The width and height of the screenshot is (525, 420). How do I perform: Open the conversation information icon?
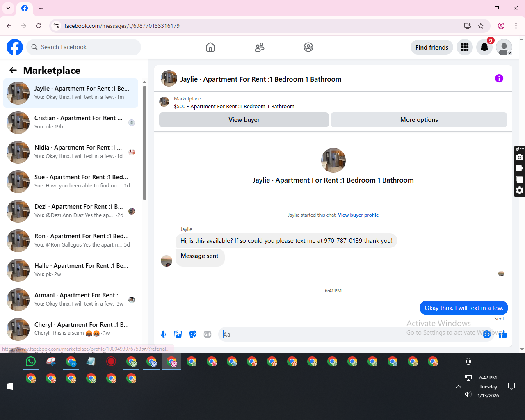(x=499, y=78)
